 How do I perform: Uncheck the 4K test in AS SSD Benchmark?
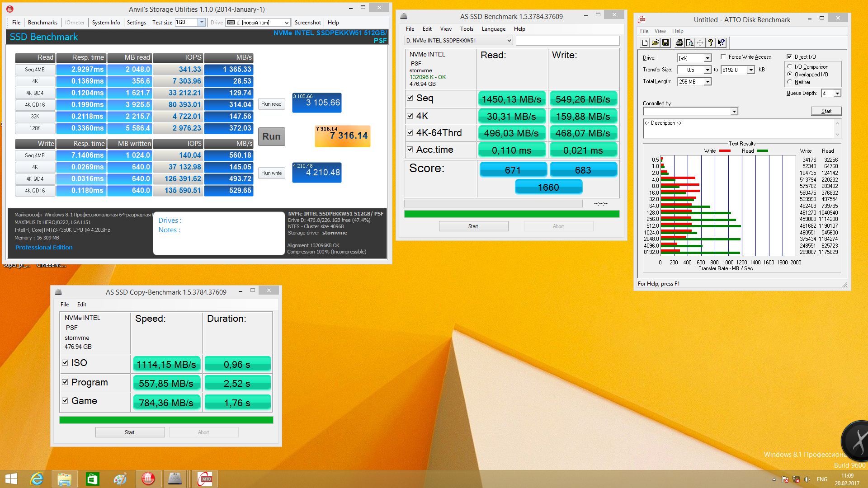pyautogui.click(x=410, y=116)
